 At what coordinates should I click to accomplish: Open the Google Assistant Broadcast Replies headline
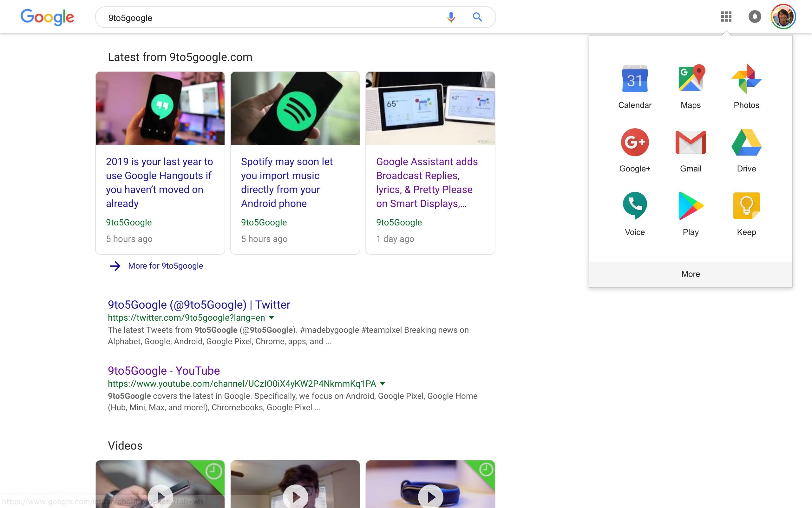click(427, 183)
